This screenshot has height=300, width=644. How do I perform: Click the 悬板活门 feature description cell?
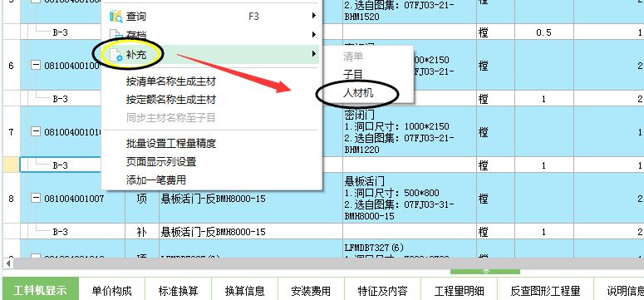point(410,198)
